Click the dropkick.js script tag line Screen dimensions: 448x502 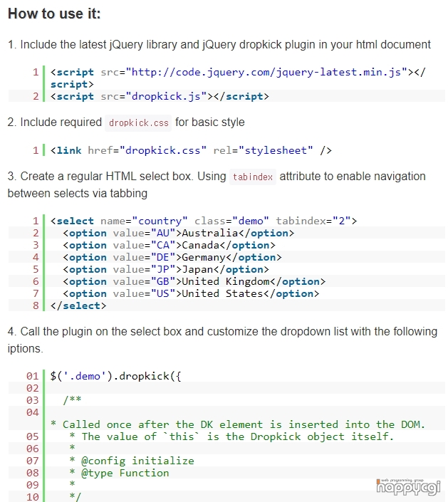(160, 96)
